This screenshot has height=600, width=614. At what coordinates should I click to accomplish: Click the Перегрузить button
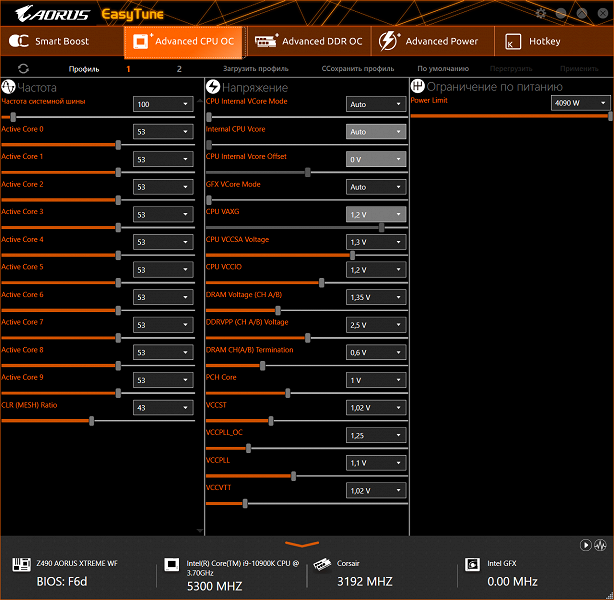tap(511, 69)
